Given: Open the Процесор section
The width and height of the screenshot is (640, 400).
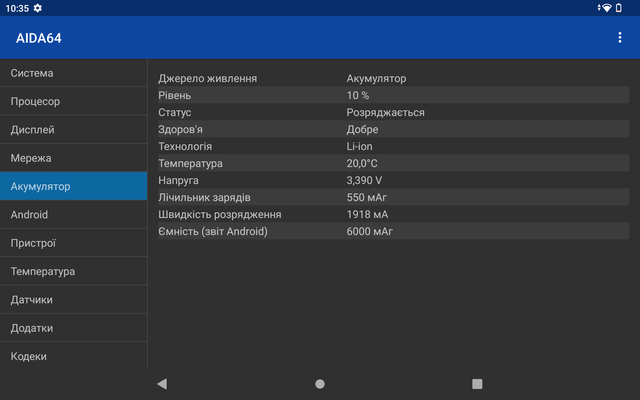Looking at the screenshot, I should point(73,101).
